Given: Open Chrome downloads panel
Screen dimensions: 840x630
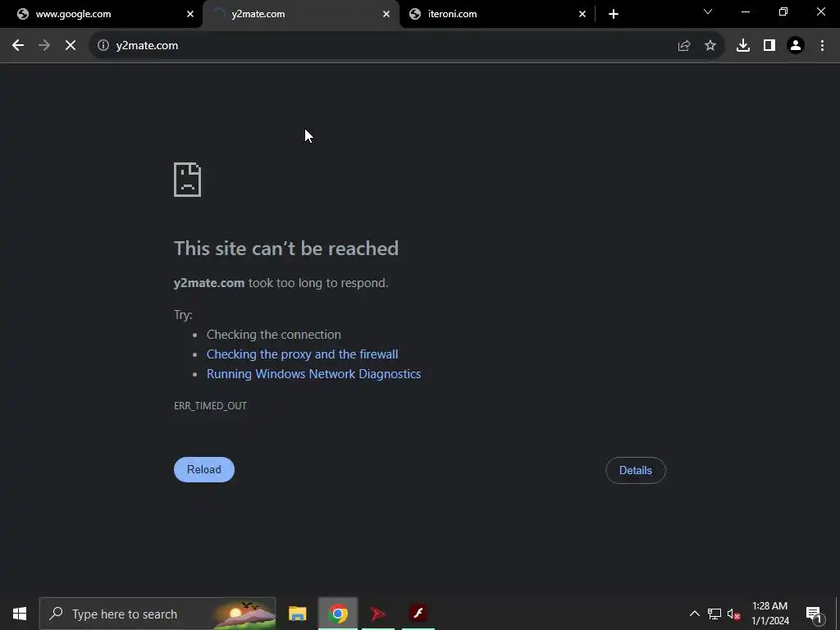Looking at the screenshot, I should (743, 46).
